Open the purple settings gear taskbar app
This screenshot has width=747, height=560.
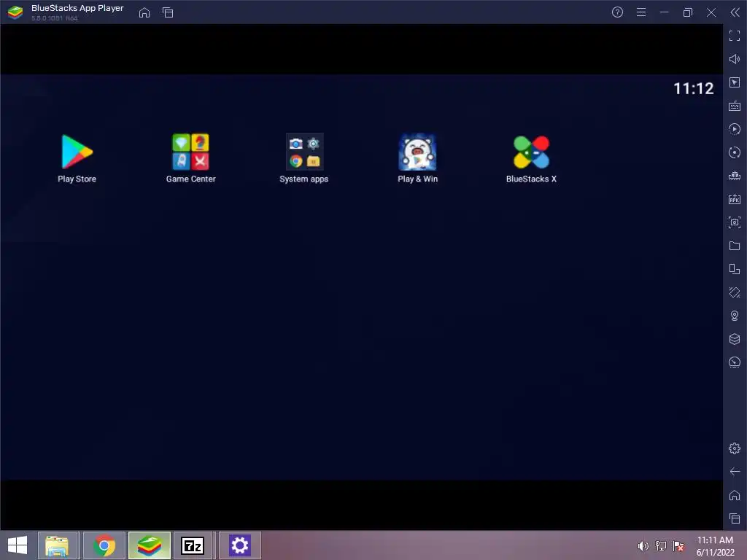tap(239, 545)
